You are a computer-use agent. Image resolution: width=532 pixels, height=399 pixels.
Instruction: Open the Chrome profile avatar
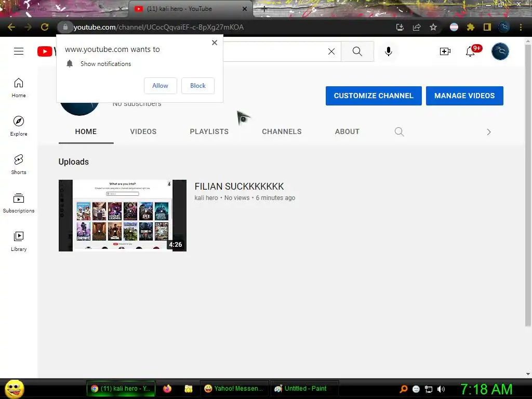click(504, 27)
